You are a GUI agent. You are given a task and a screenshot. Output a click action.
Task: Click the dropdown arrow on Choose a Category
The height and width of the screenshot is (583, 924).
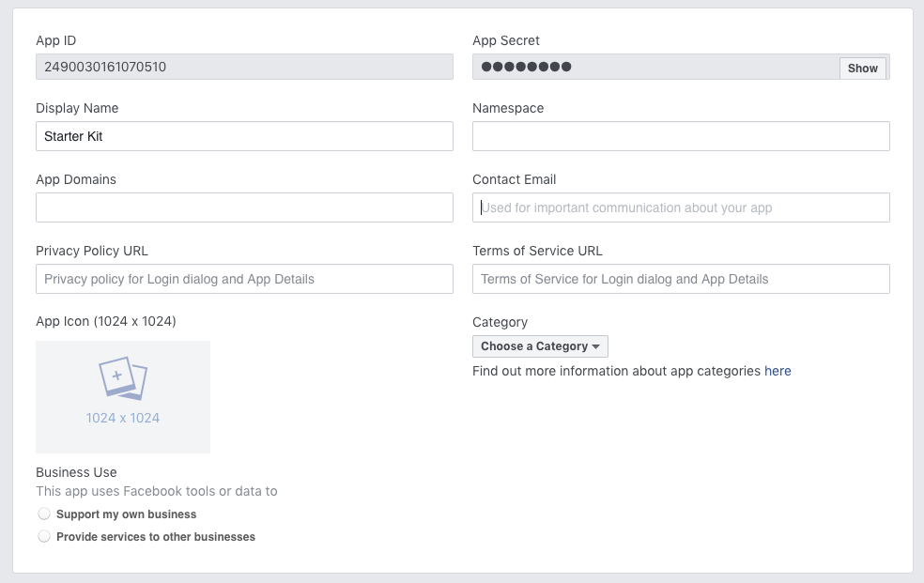click(598, 346)
